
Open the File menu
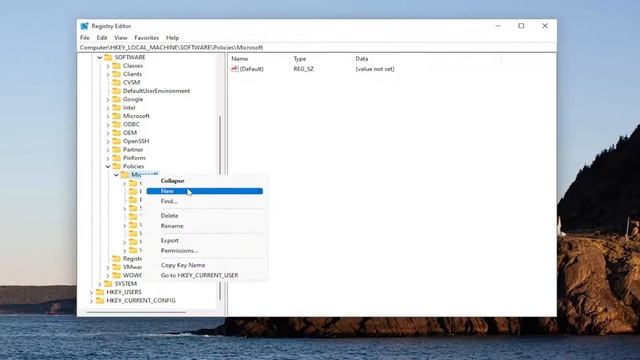[85, 38]
